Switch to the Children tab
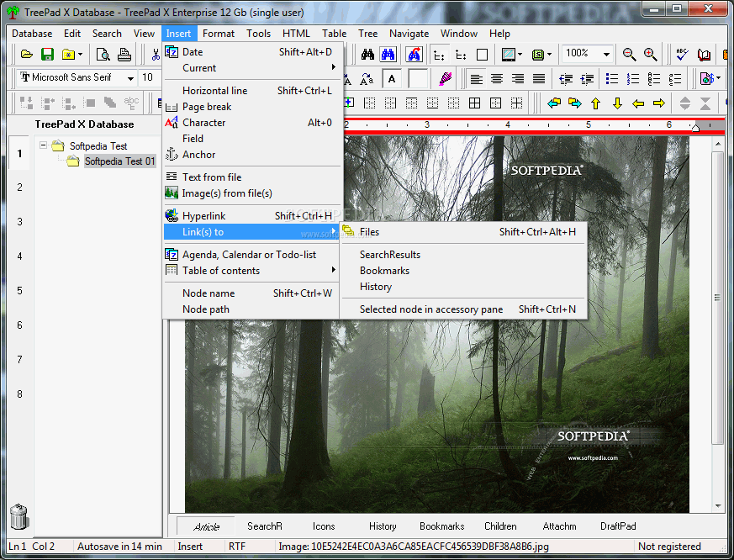This screenshot has width=734, height=560. [500, 526]
